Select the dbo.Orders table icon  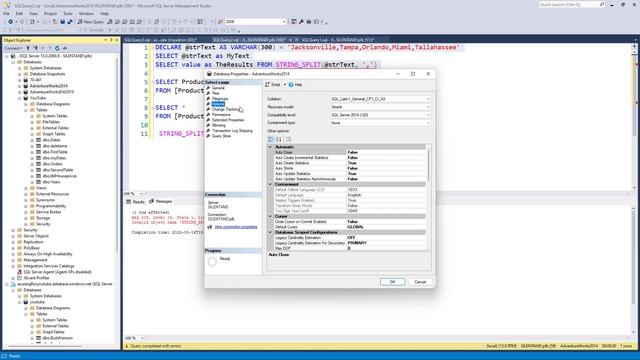point(38,164)
